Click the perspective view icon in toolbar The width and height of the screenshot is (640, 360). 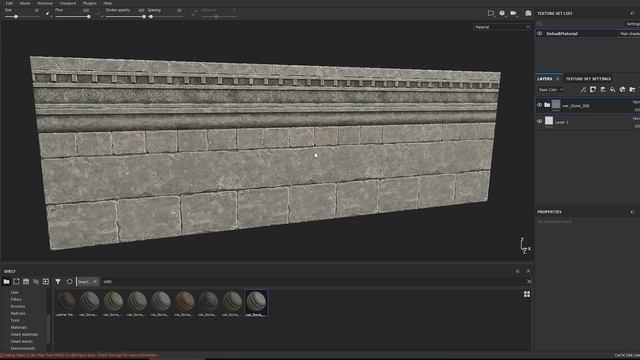click(x=491, y=13)
